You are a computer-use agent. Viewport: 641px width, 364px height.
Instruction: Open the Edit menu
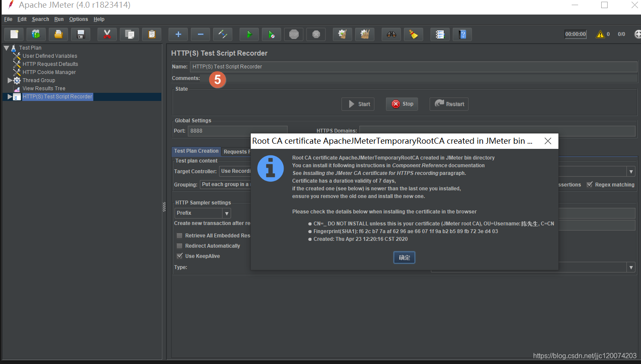click(22, 19)
